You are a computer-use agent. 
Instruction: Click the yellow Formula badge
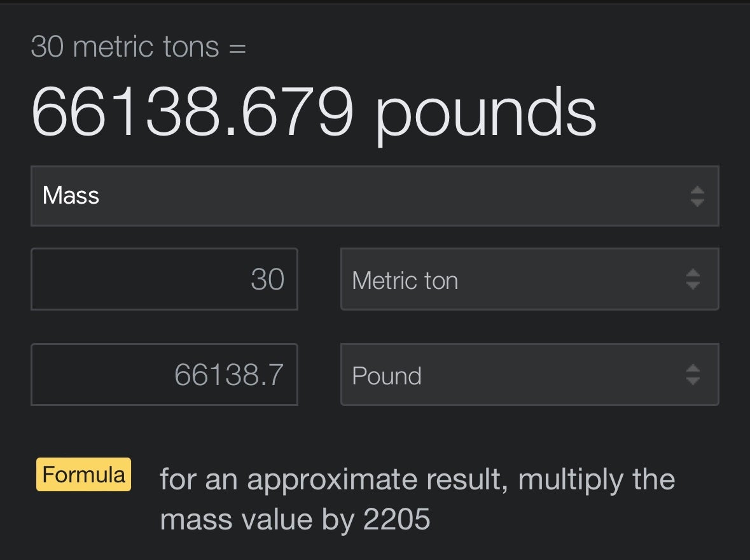coord(83,475)
